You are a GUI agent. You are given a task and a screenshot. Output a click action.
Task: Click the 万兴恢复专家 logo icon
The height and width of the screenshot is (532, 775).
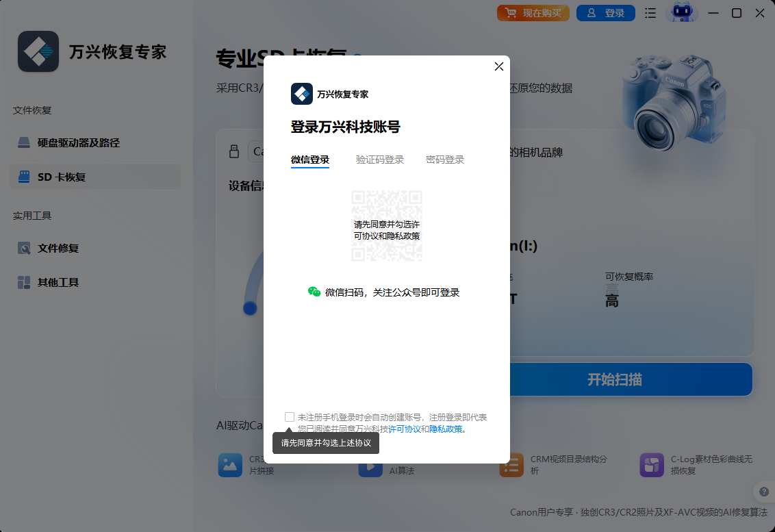[38, 51]
